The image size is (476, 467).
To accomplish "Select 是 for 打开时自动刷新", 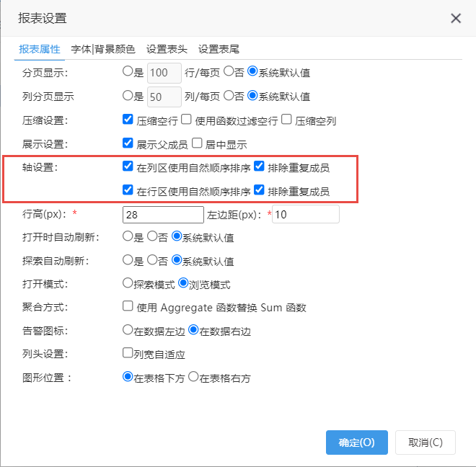I will point(128,236).
